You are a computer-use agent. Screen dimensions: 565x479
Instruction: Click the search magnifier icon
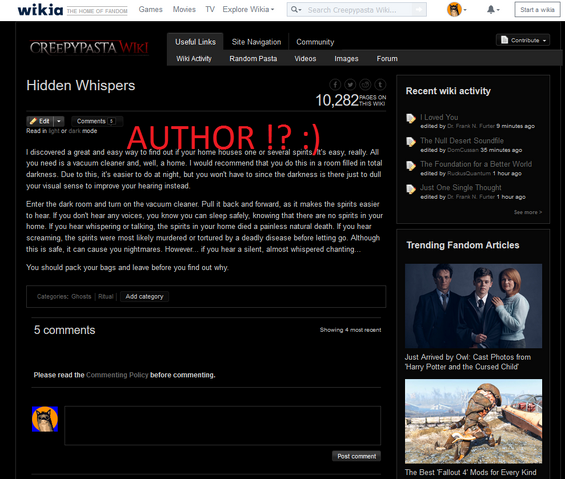click(294, 9)
